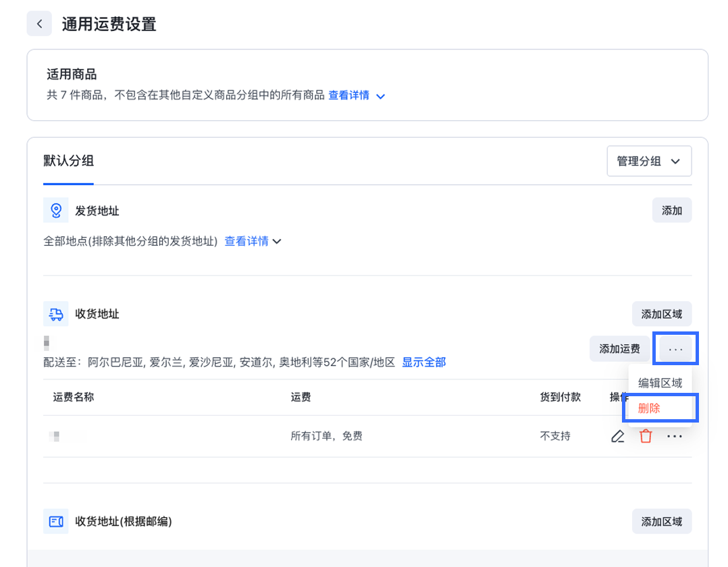Click the three-dot button beside 添加运费
Viewport: 728px width, 567px height.
point(675,349)
